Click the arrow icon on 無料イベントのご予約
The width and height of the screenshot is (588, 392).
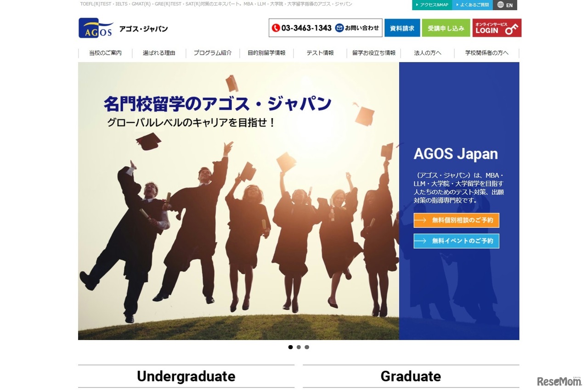click(x=421, y=241)
